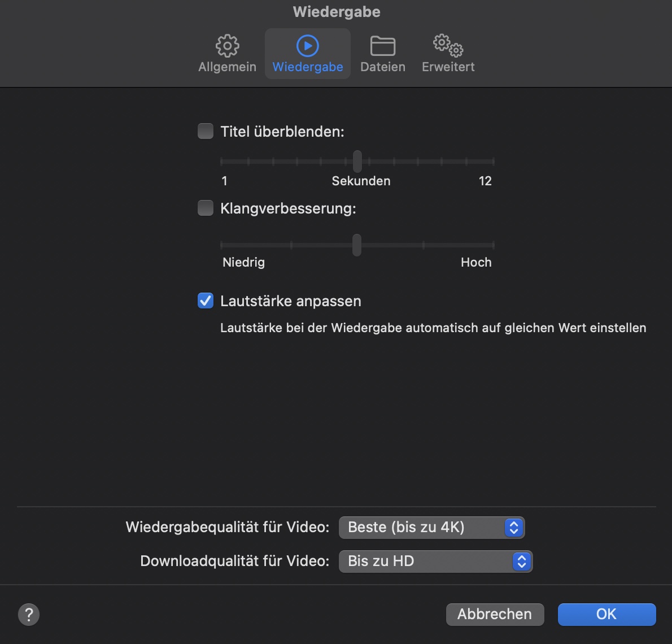Click the Sekunden crossfade slider thumb
The height and width of the screenshot is (644, 672).
[x=357, y=161]
